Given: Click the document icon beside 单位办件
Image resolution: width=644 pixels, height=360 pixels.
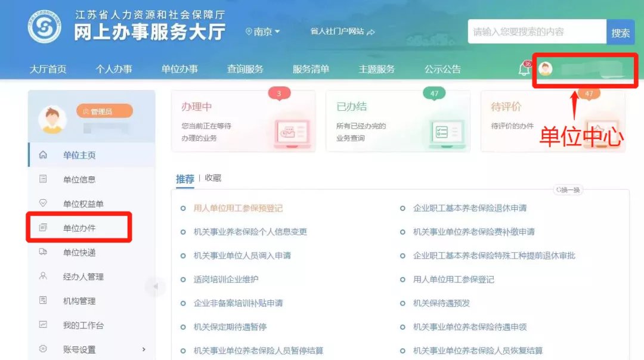Looking at the screenshot, I should tap(43, 228).
